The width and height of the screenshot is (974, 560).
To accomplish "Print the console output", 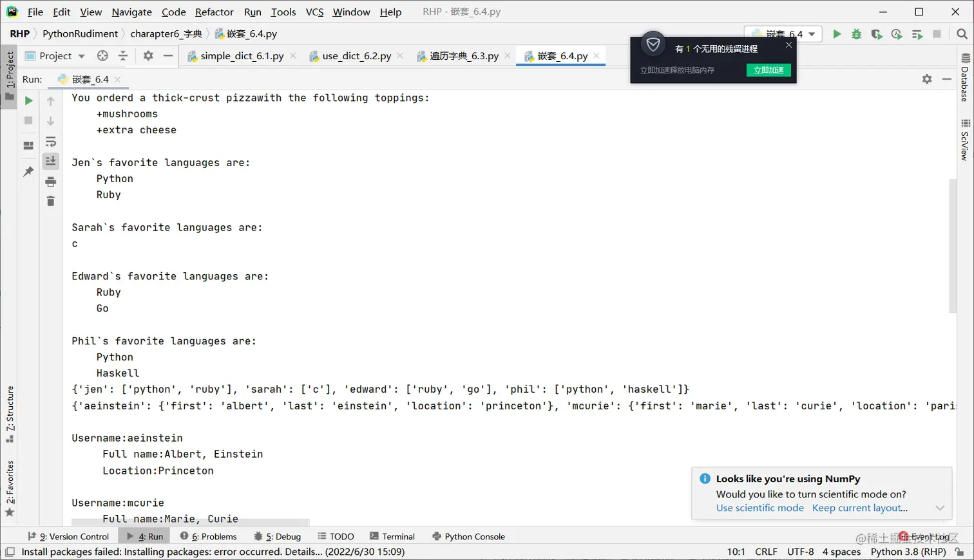I will pyautogui.click(x=51, y=182).
